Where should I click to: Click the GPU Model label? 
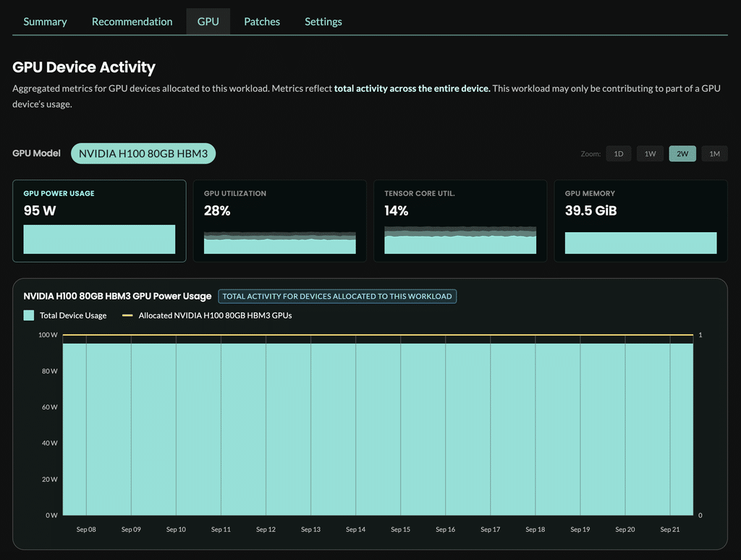click(36, 153)
